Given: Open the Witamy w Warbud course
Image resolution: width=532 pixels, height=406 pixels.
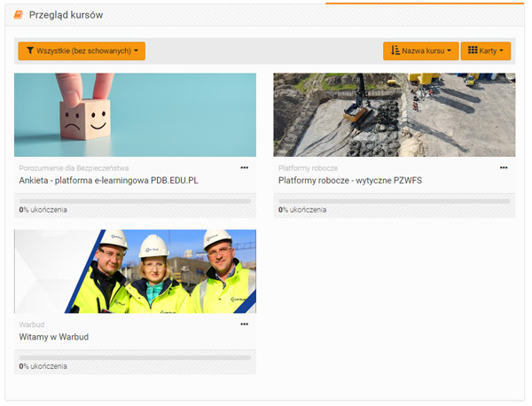Looking at the screenshot, I should [54, 337].
